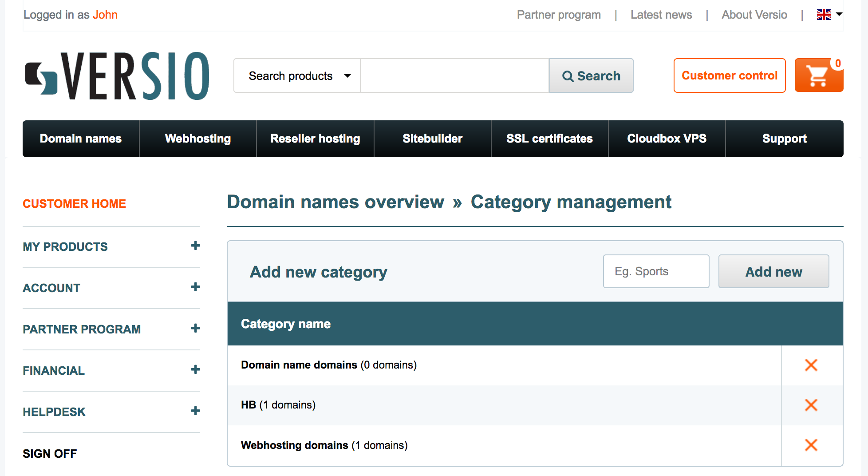Expand the Account sidebar section
868x476 pixels.
click(195, 287)
